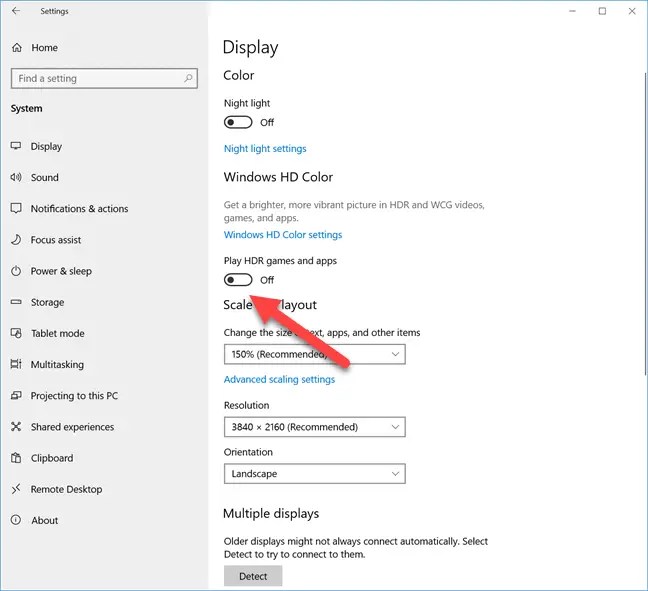Click the About info icon

pyautogui.click(x=16, y=520)
